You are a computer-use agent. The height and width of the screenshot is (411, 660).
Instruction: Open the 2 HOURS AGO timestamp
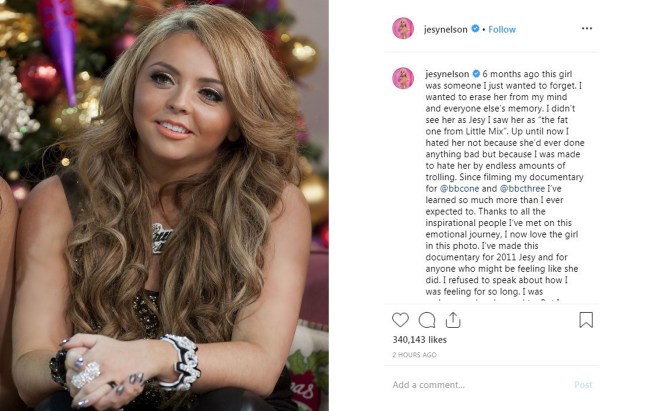click(415, 355)
